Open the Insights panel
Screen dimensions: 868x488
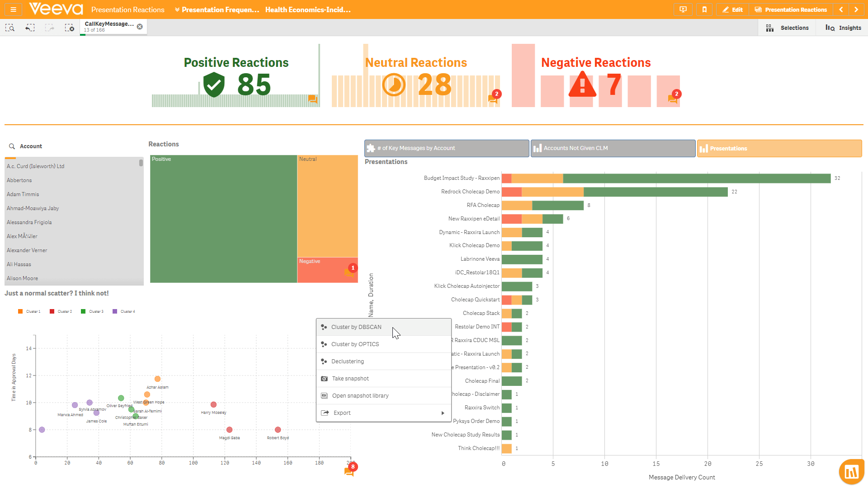coord(843,28)
